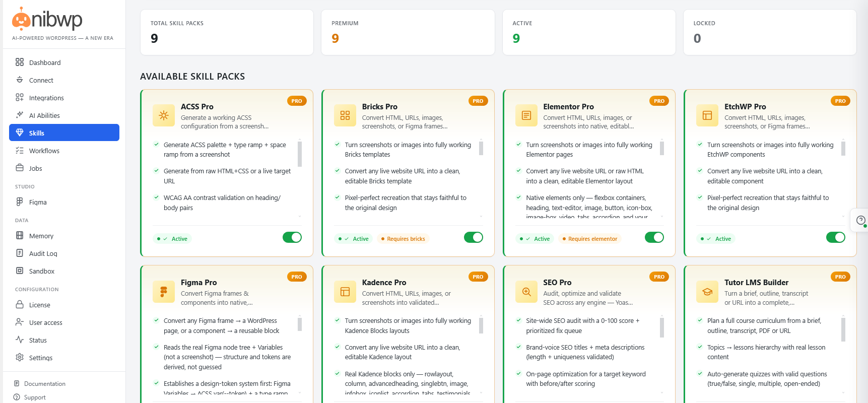Click the Integrations icon in sidebar
868x403 pixels.
(20, 97)
